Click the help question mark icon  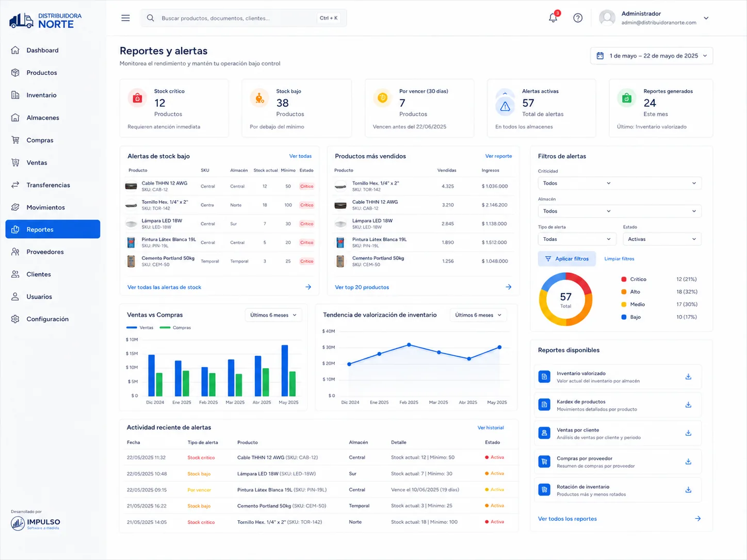(578, 18)
